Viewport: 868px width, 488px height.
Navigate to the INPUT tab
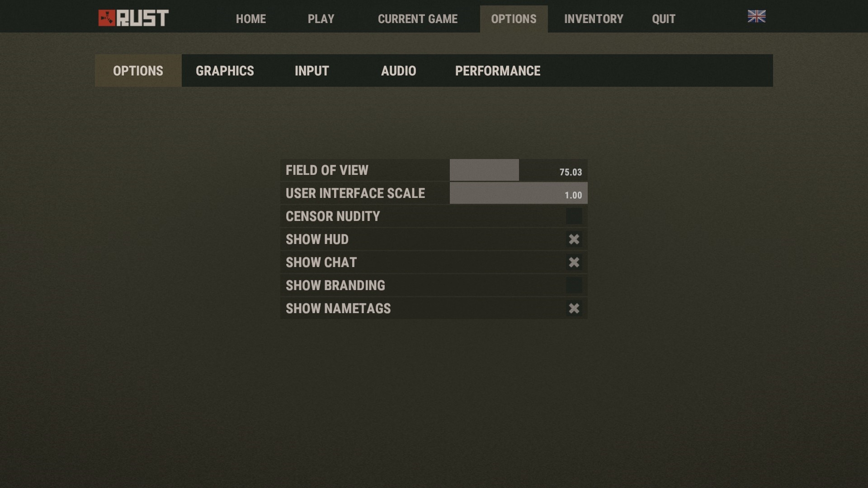pos(311,70)
